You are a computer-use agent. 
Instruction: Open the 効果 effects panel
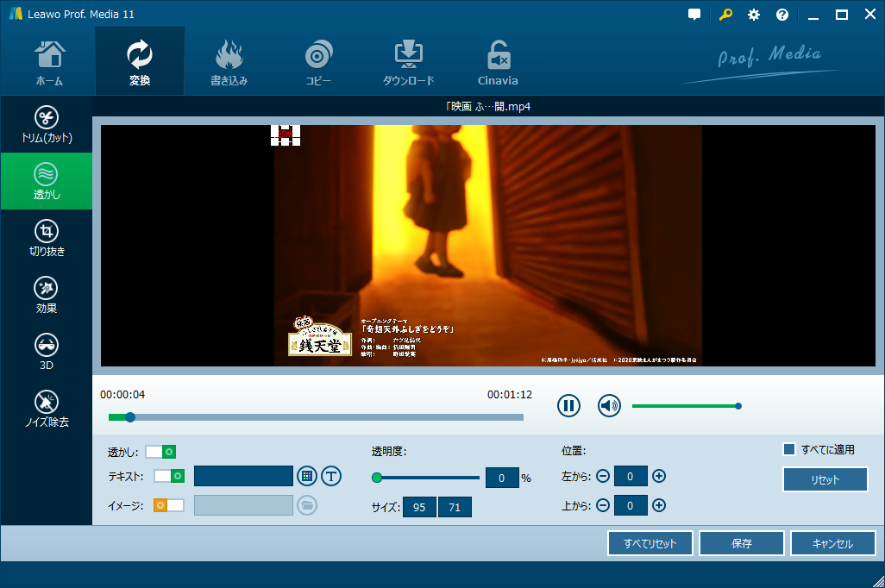click(x=47, y=295)
